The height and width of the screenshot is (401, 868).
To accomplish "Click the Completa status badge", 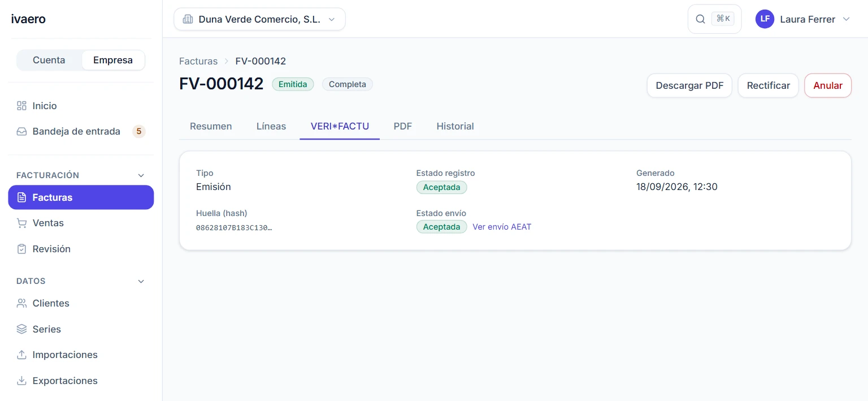I will (348, 84).
